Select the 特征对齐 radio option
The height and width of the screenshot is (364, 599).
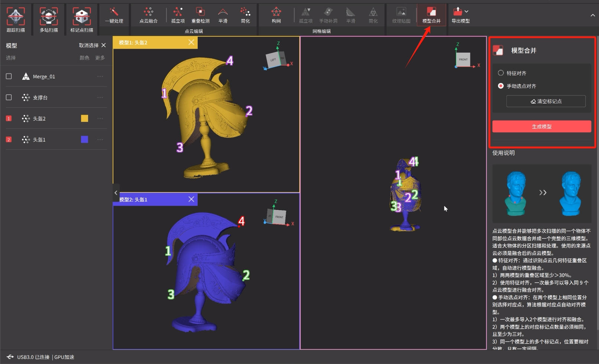point(501,73)
